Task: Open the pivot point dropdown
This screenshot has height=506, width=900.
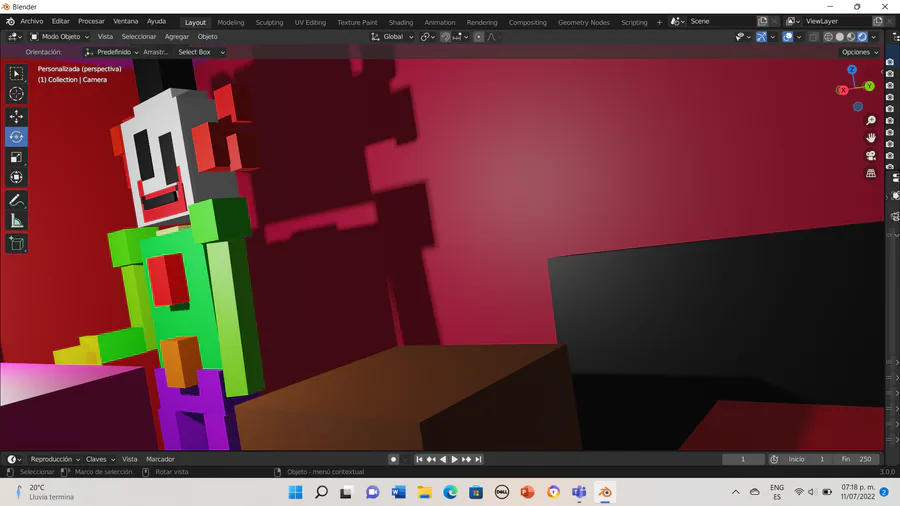Action: pos(428,37)
